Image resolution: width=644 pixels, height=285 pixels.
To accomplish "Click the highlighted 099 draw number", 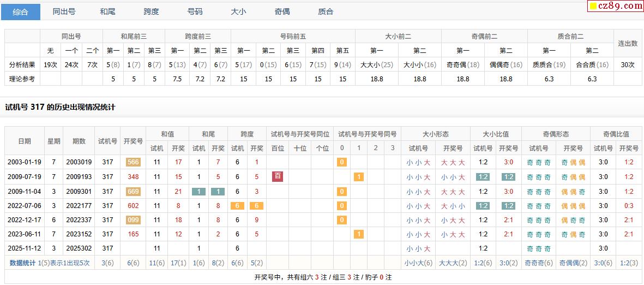I will (x=133, y=220).
